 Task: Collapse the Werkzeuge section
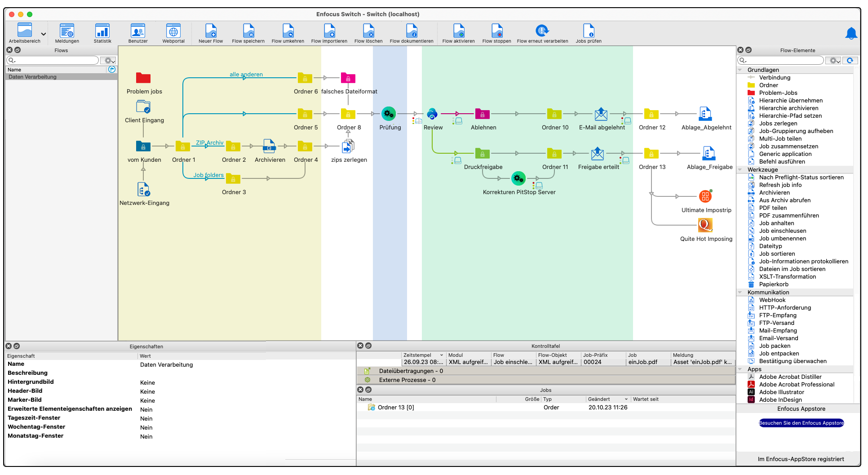(x=740, y=169)
